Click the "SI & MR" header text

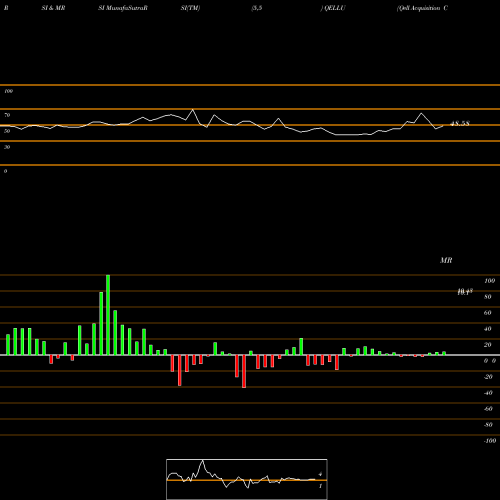coord(53,8)
